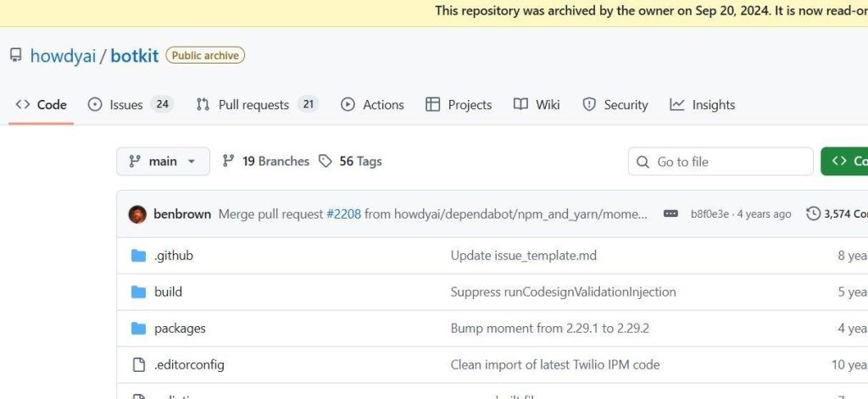Click the repository icon beside howdyai
Image resolution: width=868 pixels, height=399 pixels.
pos(15,56)
